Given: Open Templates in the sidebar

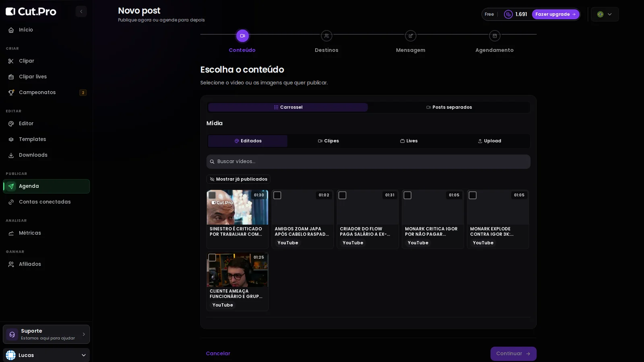Looking at the screenshot, I should (x=46, y=140).
